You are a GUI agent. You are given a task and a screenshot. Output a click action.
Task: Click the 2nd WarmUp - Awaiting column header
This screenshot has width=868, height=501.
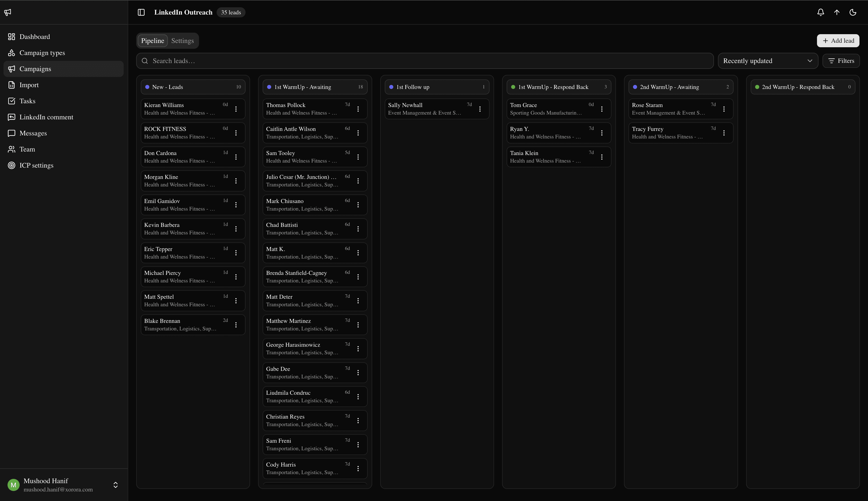coord(681,87)
